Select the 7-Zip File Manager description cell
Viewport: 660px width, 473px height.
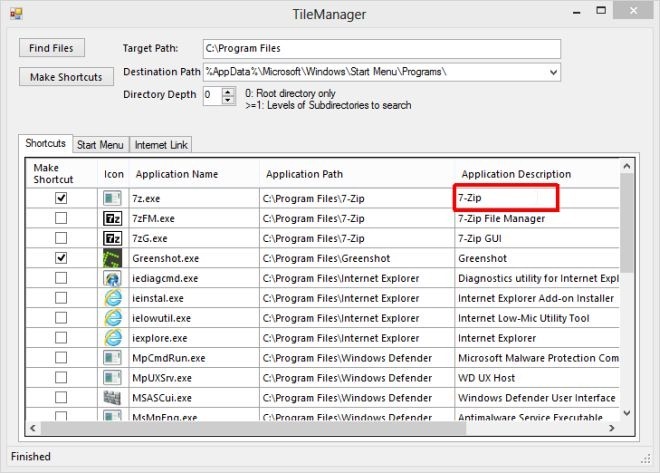click(x=537, y=218)
